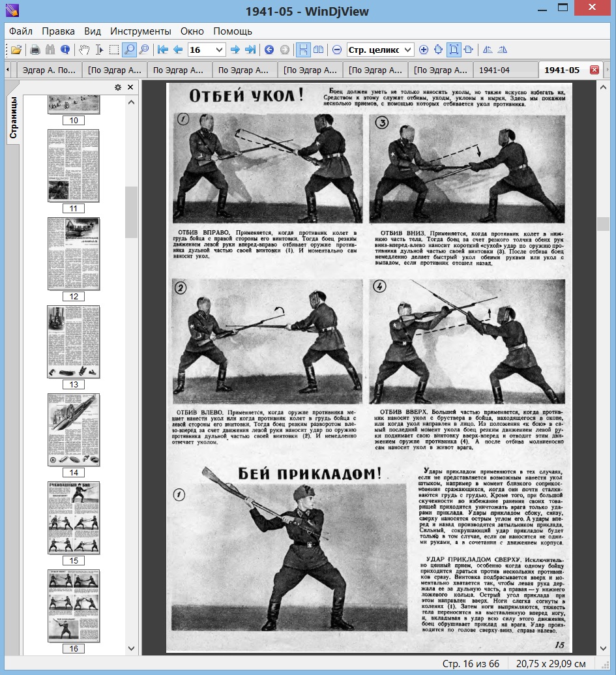Select page 15 thumbnail
Viewport: 616px width, 675px height.
pyautogui.click(x=74, y=518)
